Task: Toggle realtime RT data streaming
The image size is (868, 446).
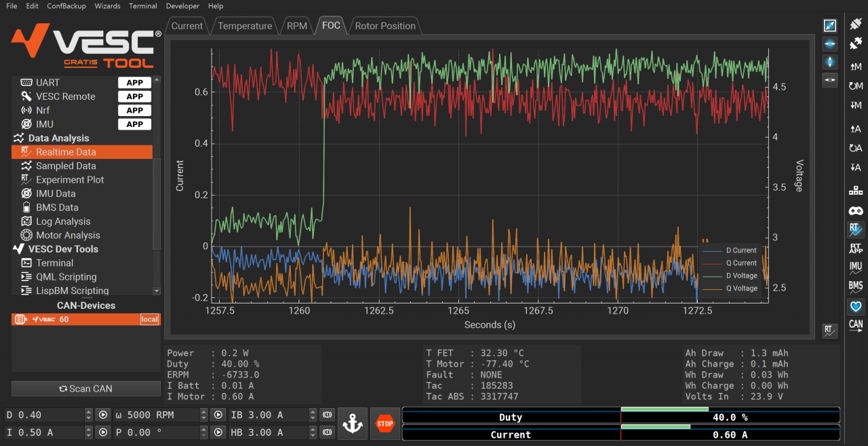Action: (855, 230)
